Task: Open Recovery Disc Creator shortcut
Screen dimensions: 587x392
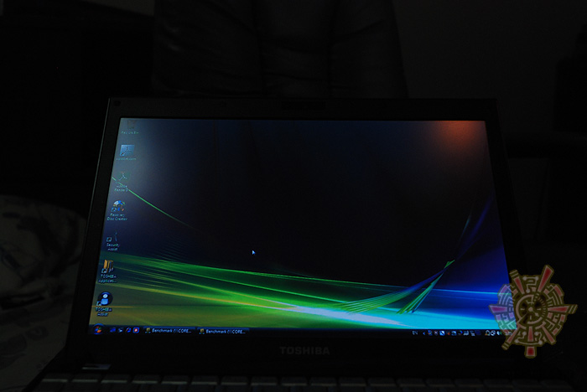Action: point(117,210)
